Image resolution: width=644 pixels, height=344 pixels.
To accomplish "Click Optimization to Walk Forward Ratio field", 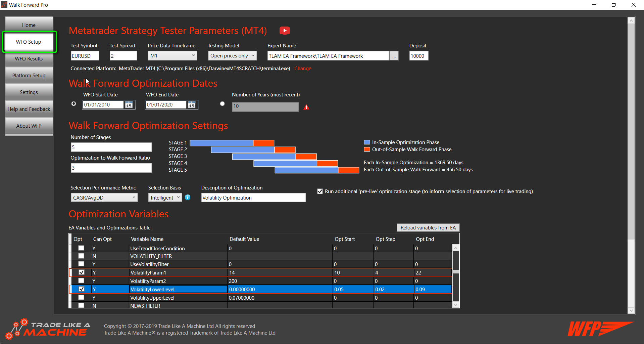I will [111, 168].
